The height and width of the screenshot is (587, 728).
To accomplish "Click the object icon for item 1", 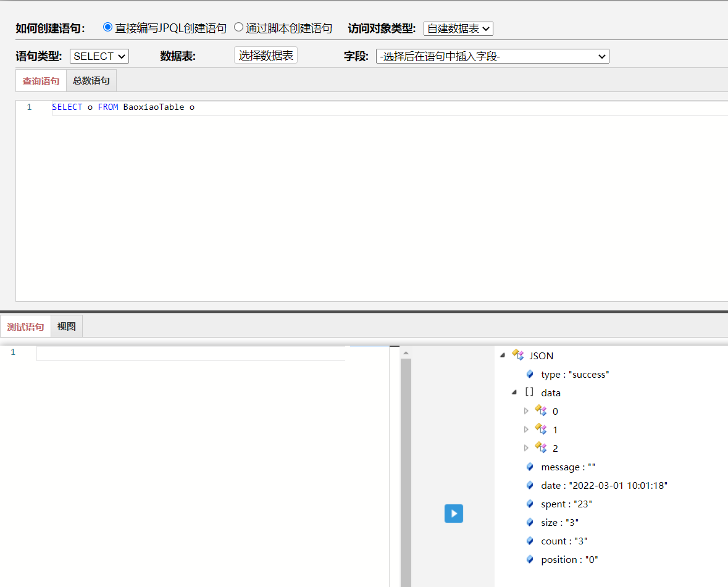I will point(541,429).
